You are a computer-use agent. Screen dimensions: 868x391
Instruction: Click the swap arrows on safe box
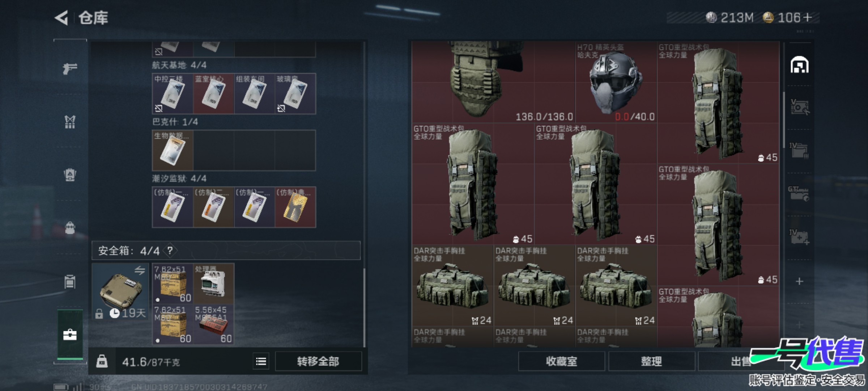140,270
